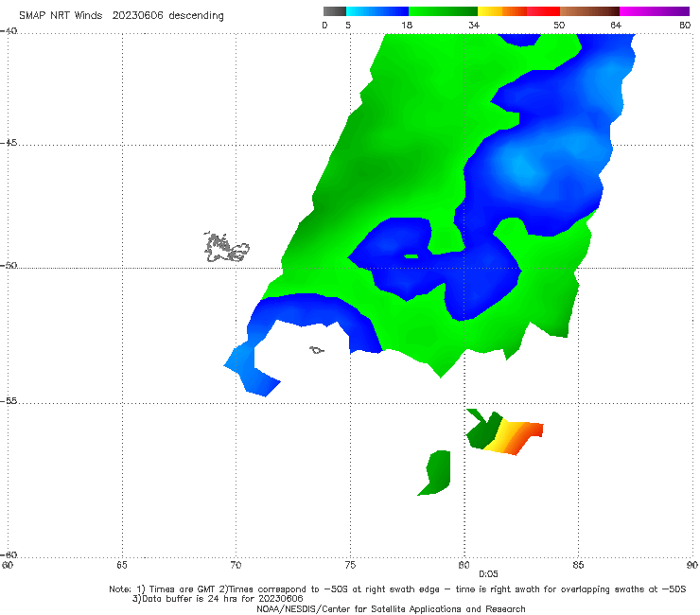
Task: Click the "Note: 1) Times are GMT" line
Action: [x=397, y=589]
